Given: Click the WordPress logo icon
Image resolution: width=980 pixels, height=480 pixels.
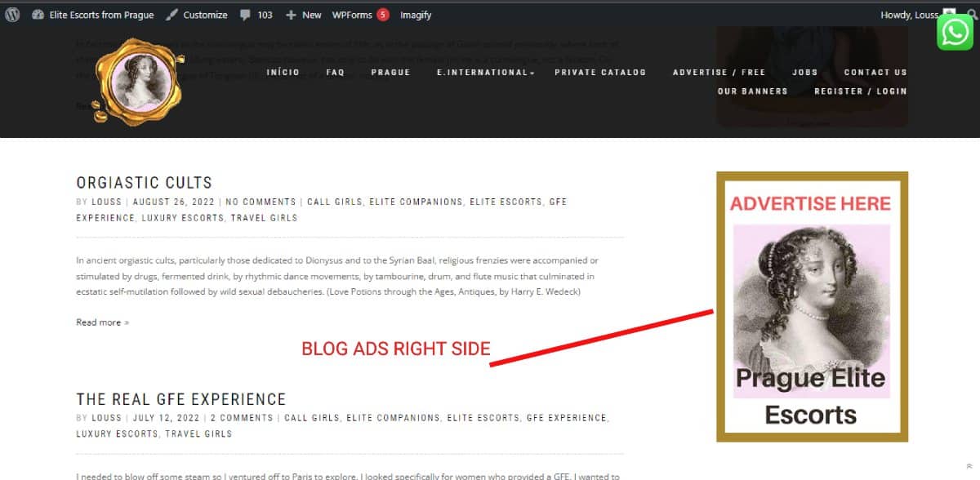Looking at the screenshot, I should point(12,15).
